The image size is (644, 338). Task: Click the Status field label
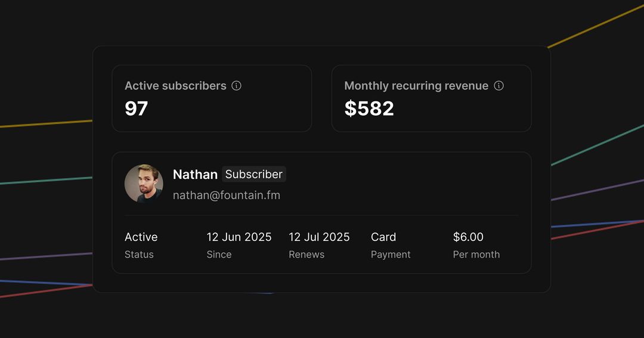coord(139,255)
